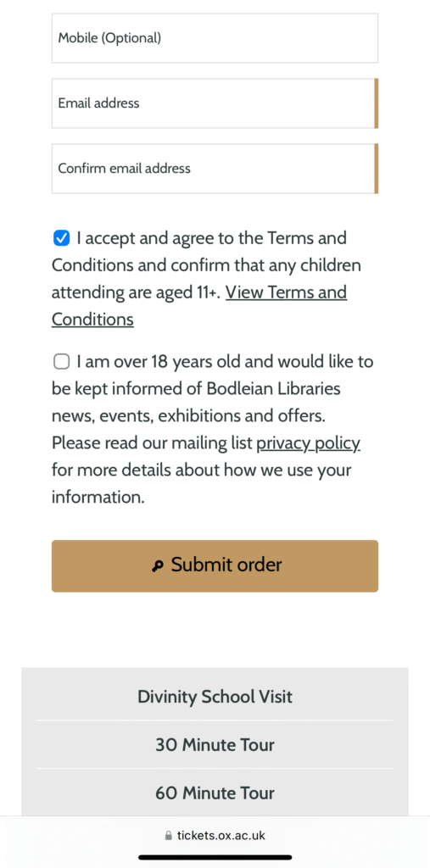Click the gold required marker on Confirm email
The height and width of the screenshot is (868, 430).
pyautogui.click(x=377, y=169)
